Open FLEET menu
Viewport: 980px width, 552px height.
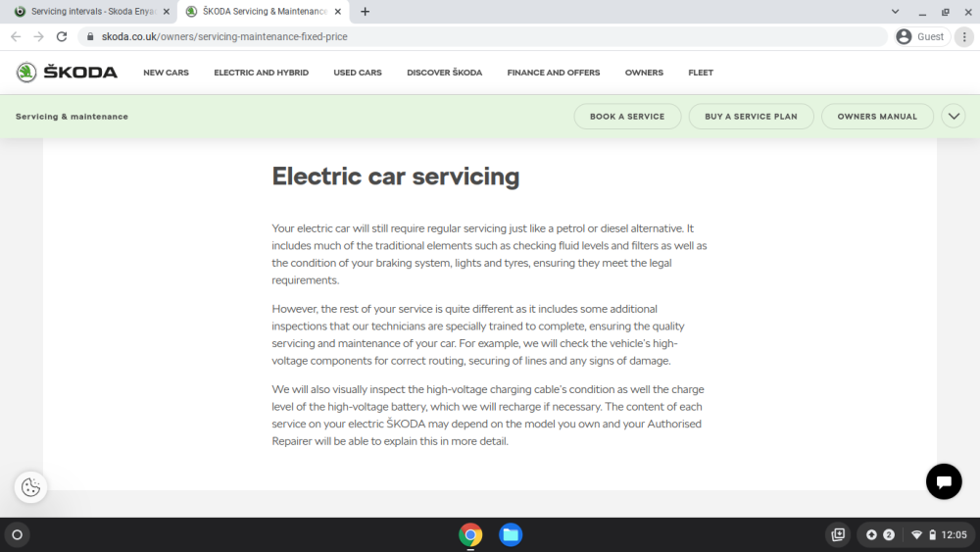[701, 73]
